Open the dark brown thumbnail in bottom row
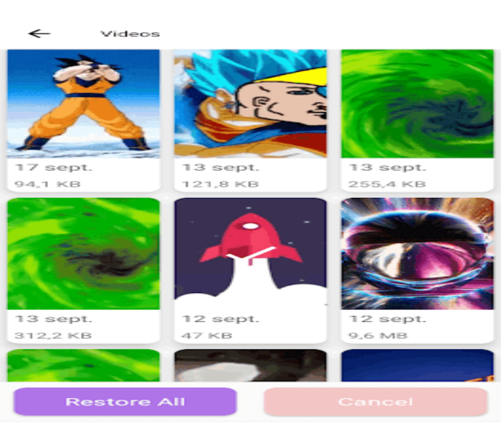The height and width of the screenshot is (448, 501). coord(250,365)
